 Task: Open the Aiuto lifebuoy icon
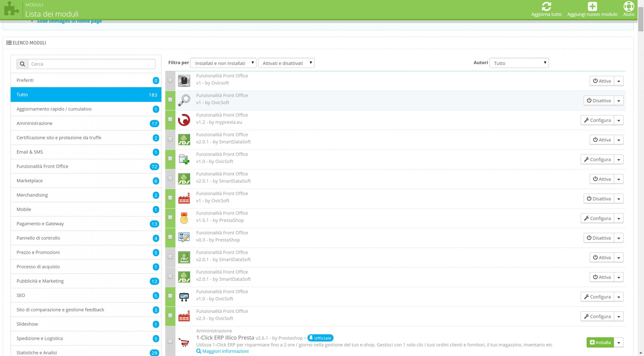click(x=628, y=6)
